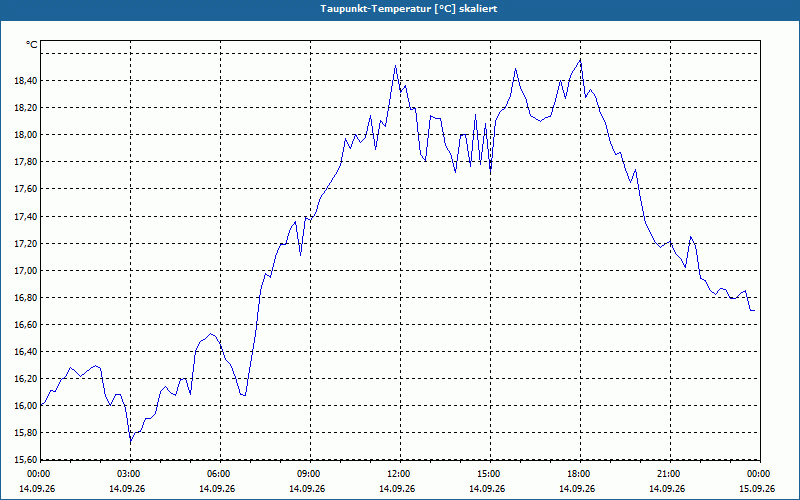
Task: Select the 18,20 y-axis label
Action: 27,108
